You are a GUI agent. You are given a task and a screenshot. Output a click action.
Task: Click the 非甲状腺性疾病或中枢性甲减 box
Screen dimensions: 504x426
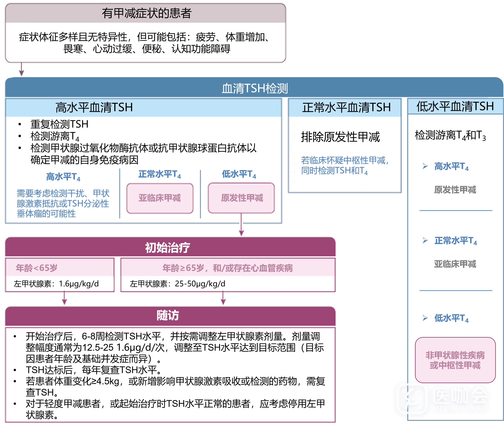(x=455, y=360)
